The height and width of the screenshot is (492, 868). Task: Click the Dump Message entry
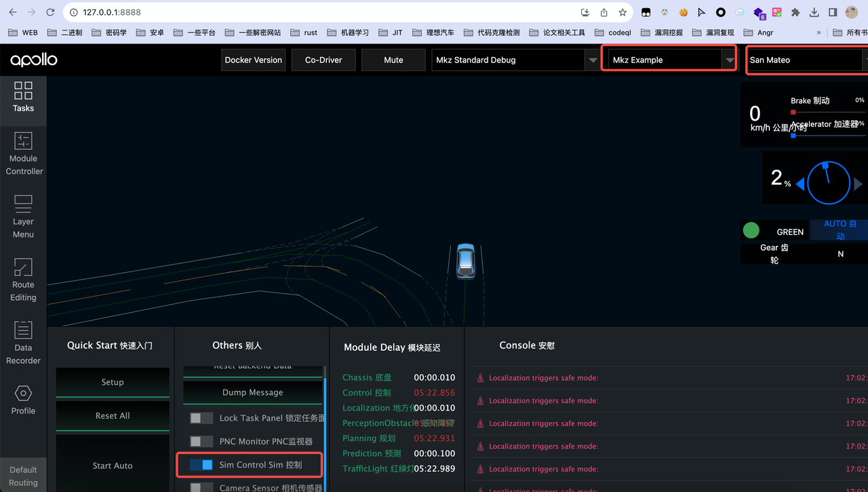click(x=252, y=392)
